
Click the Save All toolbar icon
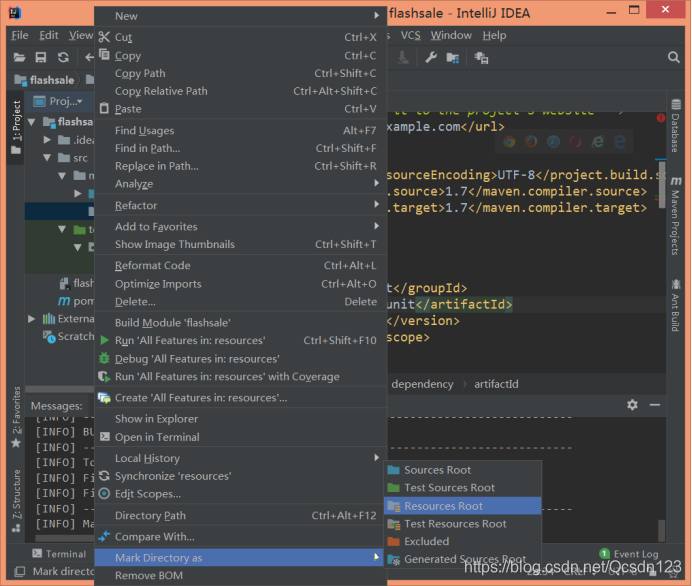[x=41, y=57]
